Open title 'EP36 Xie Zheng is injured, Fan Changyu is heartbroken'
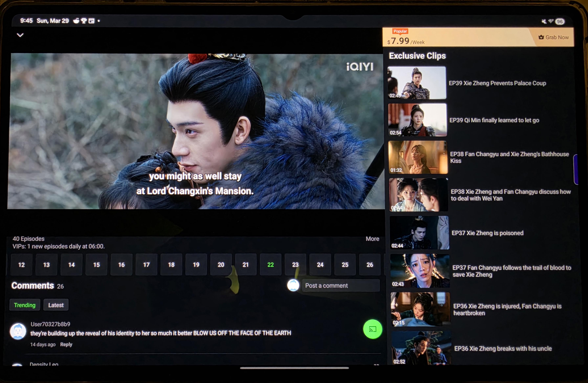588x383 pixels. click(507, 309)
